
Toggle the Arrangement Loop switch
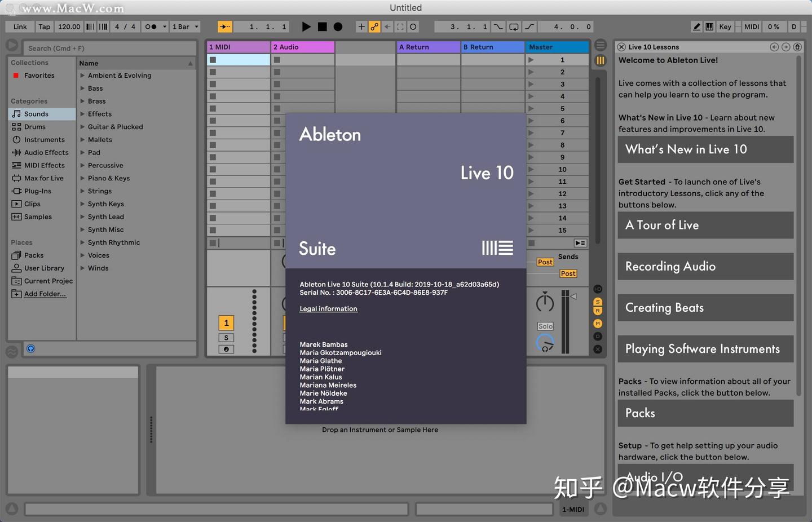(514, 26)
